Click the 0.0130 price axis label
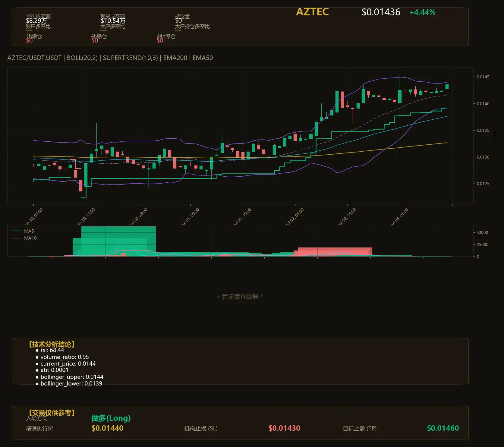 click(x=483, y=157)
